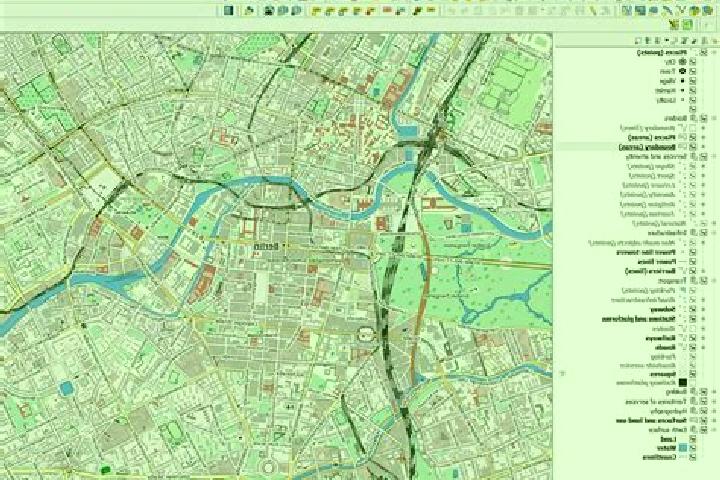
Task: Click the yellow-green icon in second toolbar row
Action: click(x=674, y=24)
